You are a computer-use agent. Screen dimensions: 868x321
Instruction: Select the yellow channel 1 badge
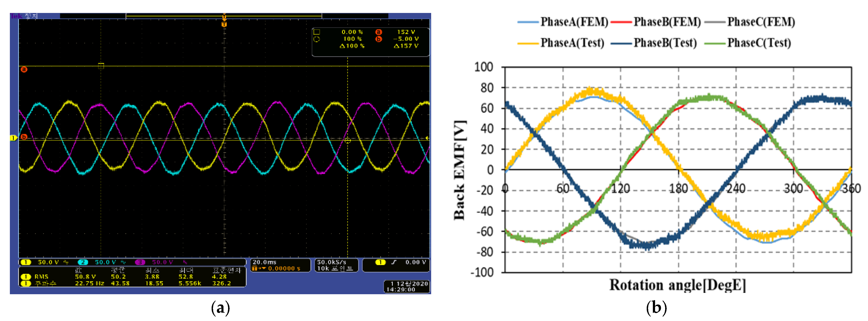(26, 262)
